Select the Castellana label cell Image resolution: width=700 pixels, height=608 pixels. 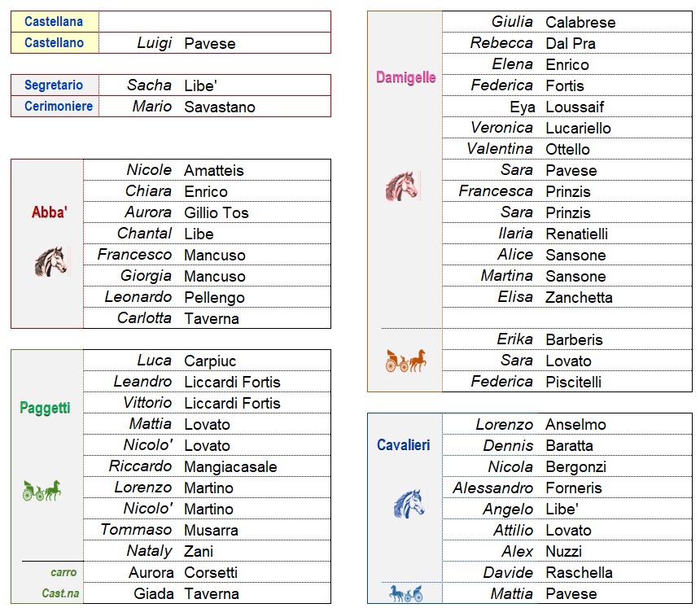point(54,22)
